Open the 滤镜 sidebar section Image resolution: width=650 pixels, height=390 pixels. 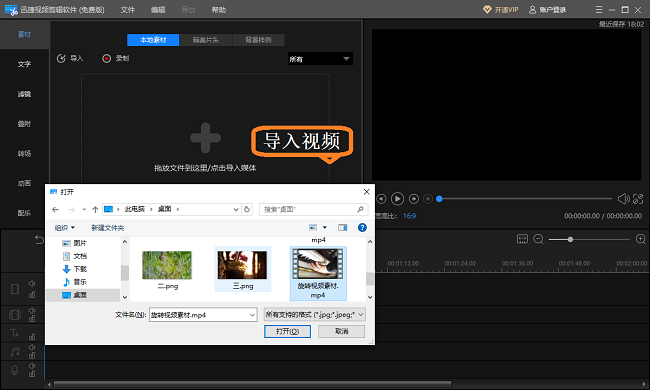tap(24, 94)
